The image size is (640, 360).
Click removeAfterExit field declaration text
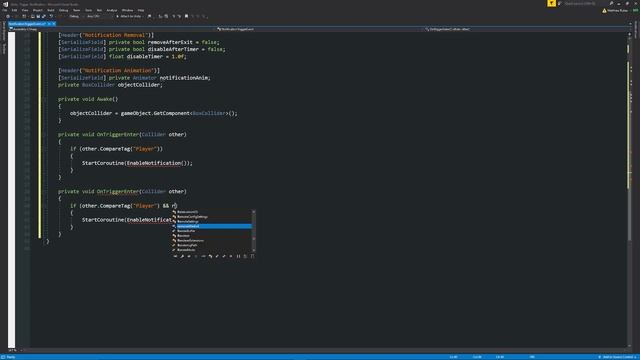click(x=139, y=42)
